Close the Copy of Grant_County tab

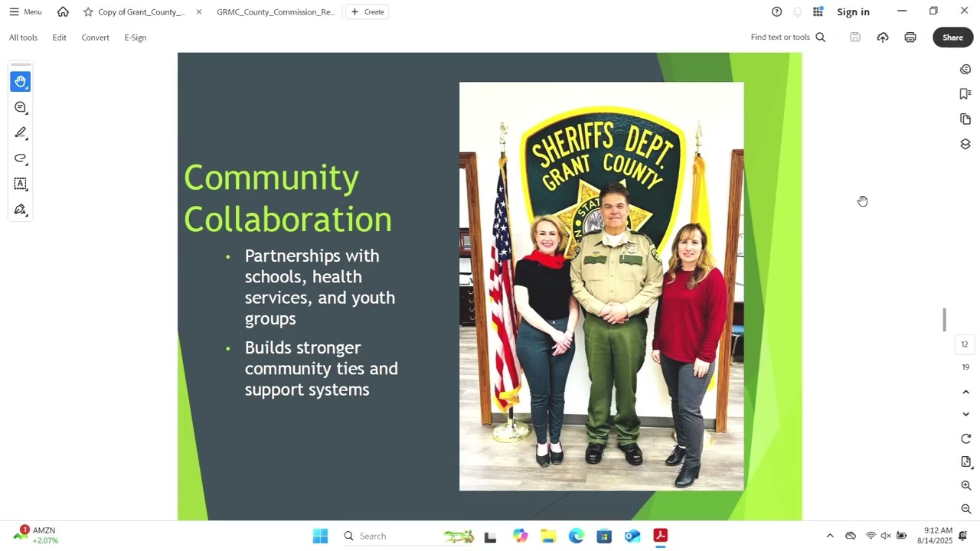(199, 11)
